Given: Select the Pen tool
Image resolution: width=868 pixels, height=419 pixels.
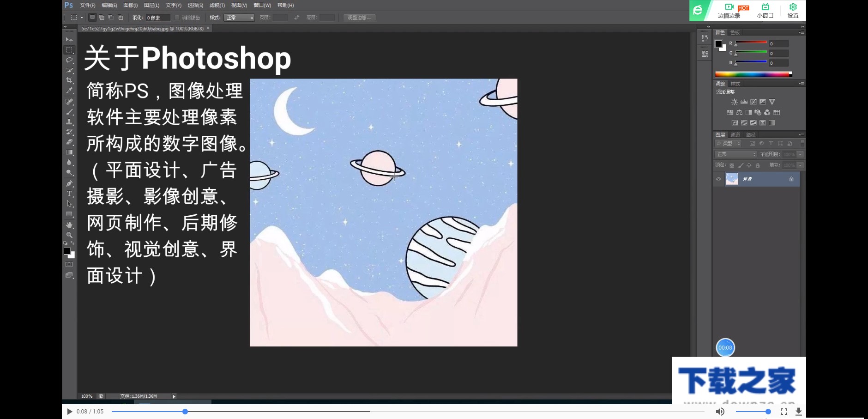Looking at the screenshot, I should (69, 183).
